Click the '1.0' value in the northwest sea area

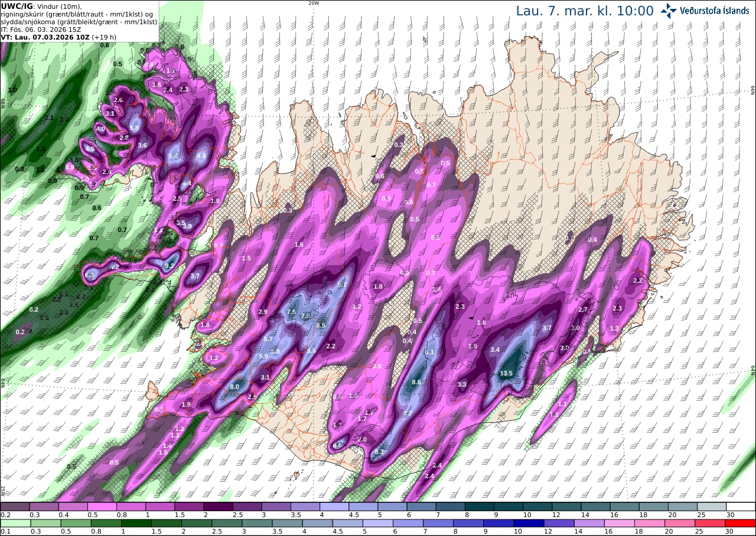pos(12,89)
